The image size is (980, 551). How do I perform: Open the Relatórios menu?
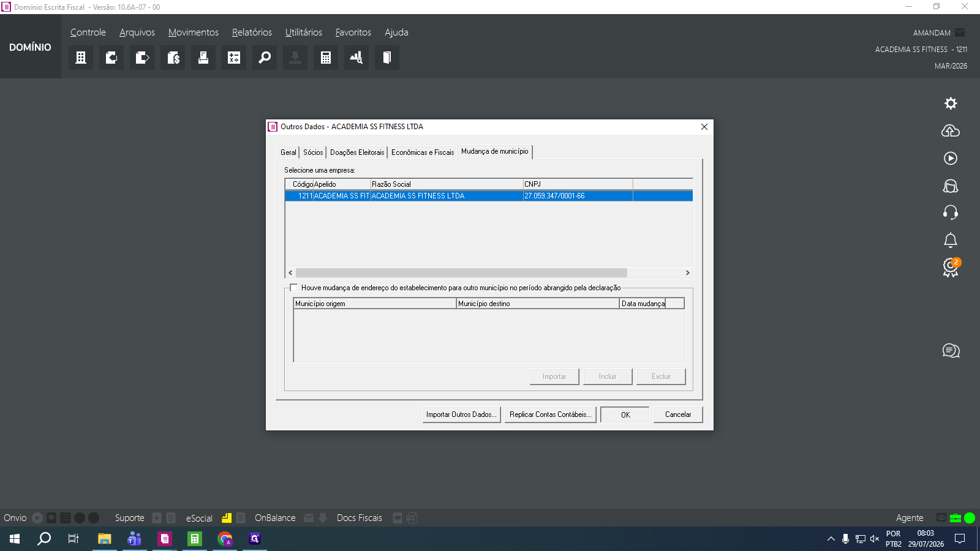pyautogui.click(x=252, y=32)
